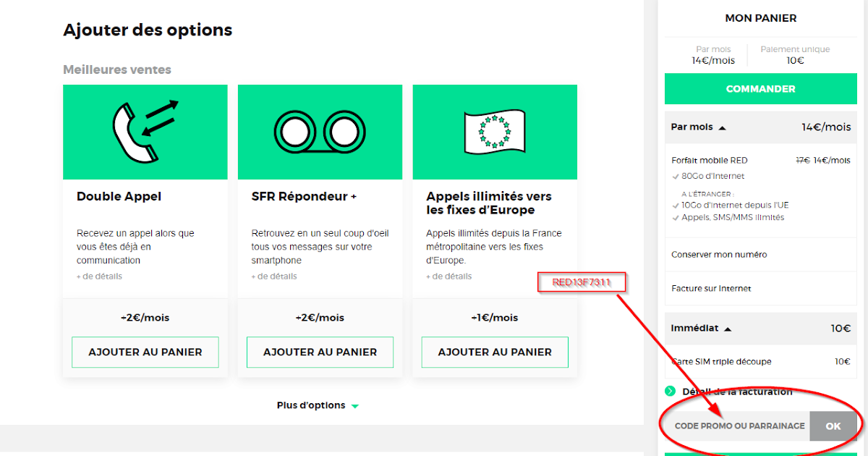Click the COMMANDER button
Screen dimensions: 868x456
pos(760,88)
